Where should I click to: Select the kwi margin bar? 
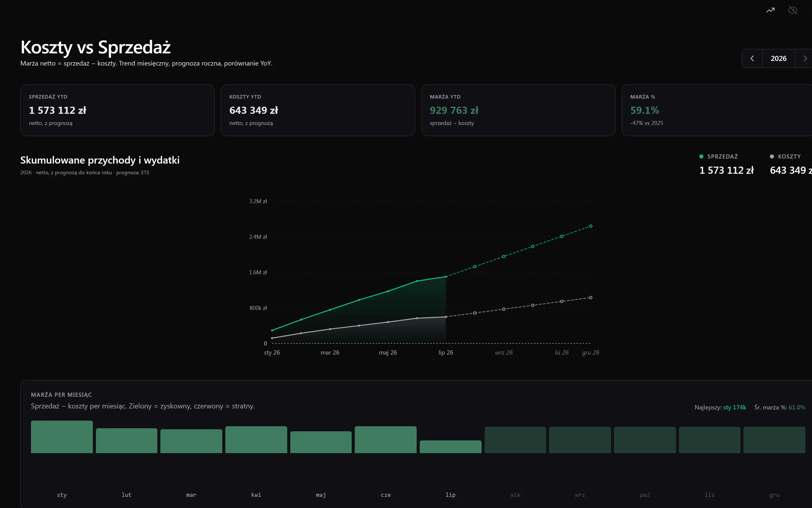click(x=256, y=440)
